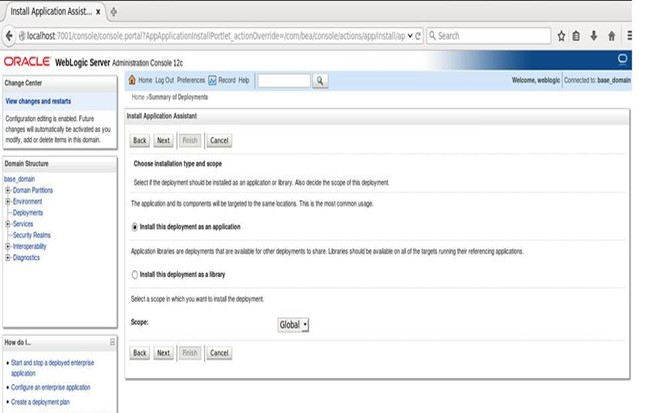Click Home in the console toolbar
Image resolution: width=670 pixels, height=413 pixels.
click(x=145, y=80)
